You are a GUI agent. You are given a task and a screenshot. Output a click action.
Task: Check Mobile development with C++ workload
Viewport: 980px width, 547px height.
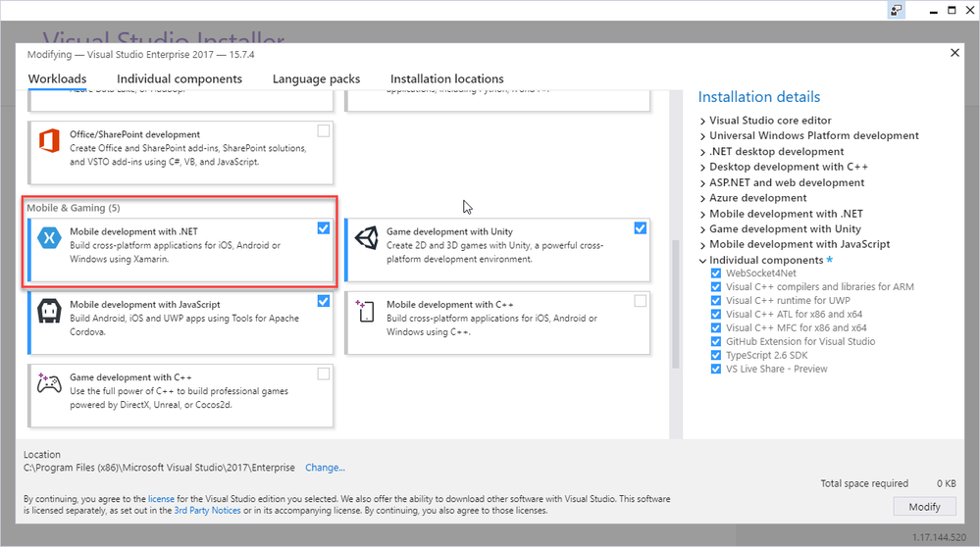pyautogui.click(x=640, y=301)
